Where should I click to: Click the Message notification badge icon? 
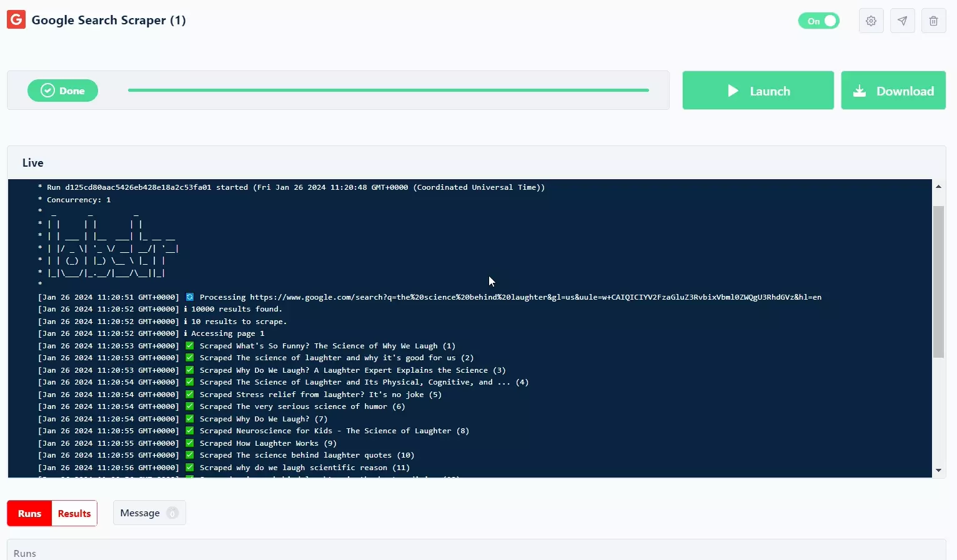pos(172,513)
